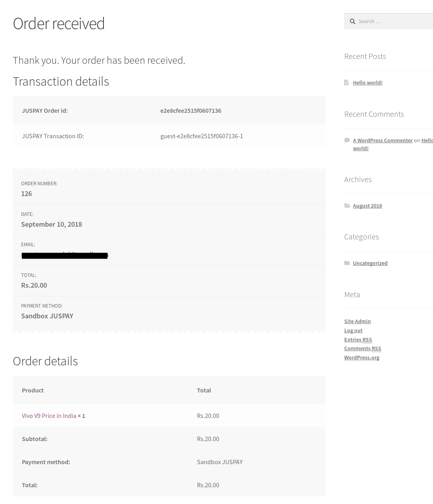Go to Site Admin

tap(357, 321)
